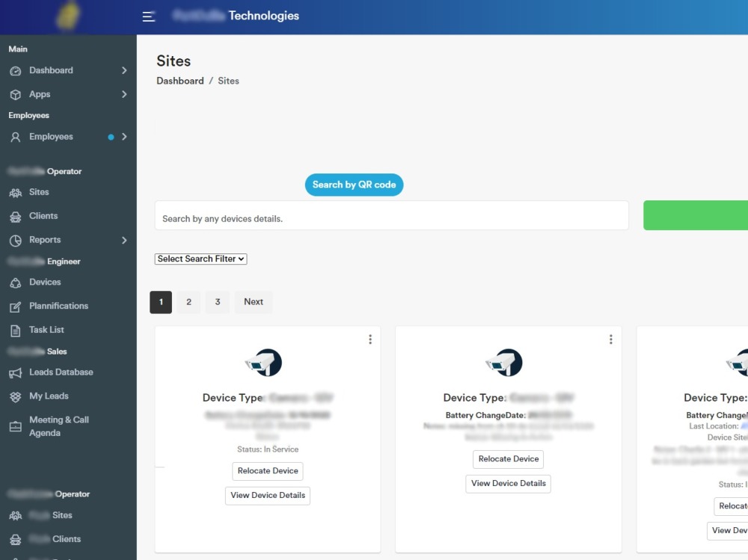
Task: Click camera image on first device card
Action: tap(263, 363)
